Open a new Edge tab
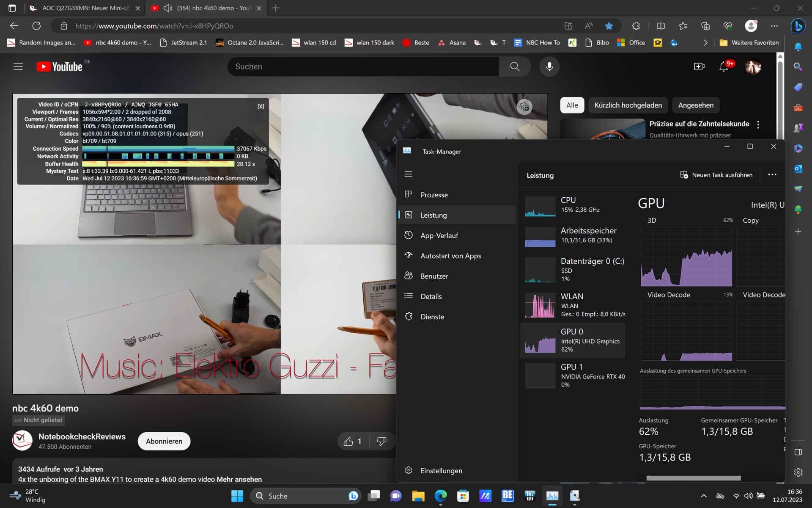The image size is (812, 508). click(x=276, y=8)
